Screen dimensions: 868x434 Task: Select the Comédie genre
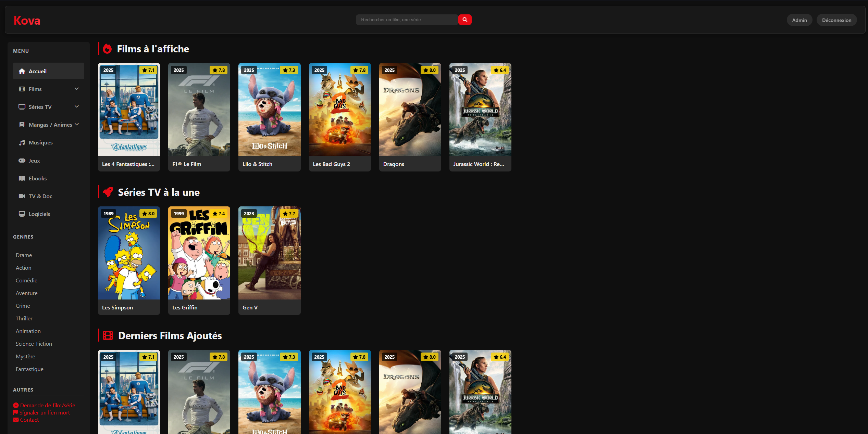(26, 280)
